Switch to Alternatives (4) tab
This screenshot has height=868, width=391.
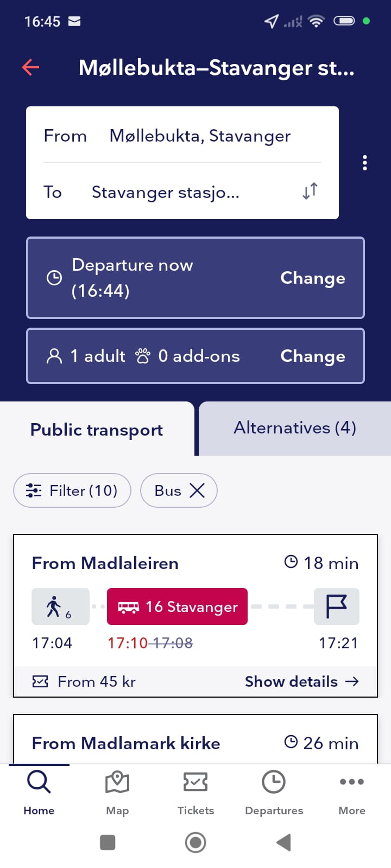click(x=295, y=428)
